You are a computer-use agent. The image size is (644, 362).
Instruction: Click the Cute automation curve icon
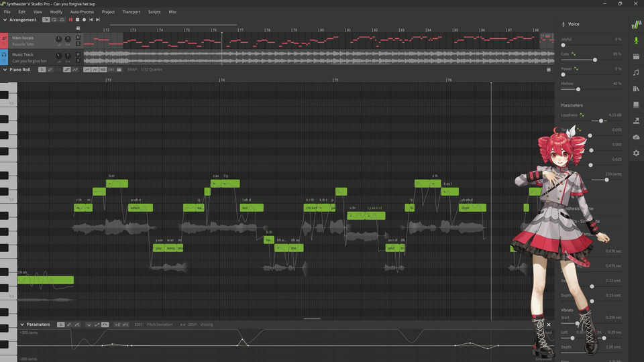pos(574,54)
